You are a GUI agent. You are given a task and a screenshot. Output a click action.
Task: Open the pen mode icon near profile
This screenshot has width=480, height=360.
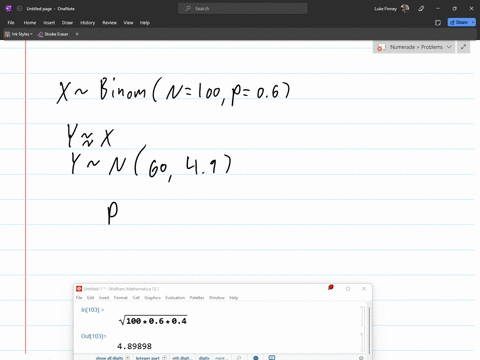(x=421, y=9)
